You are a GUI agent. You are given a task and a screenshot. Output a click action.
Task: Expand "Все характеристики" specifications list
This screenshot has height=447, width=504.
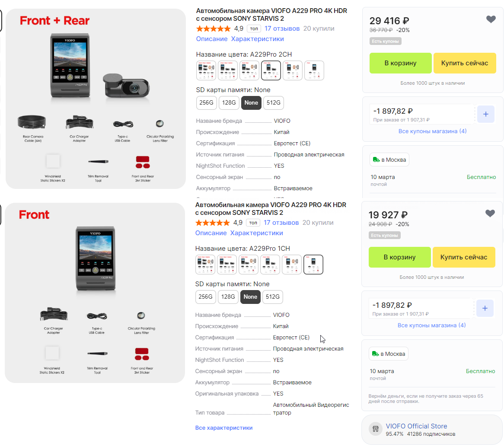[224, 428]
